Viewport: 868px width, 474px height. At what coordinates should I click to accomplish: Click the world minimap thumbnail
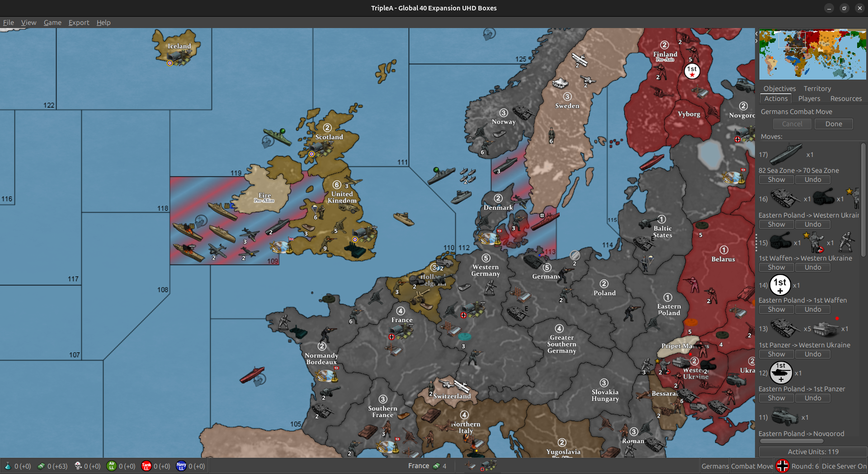coord(812,54)
